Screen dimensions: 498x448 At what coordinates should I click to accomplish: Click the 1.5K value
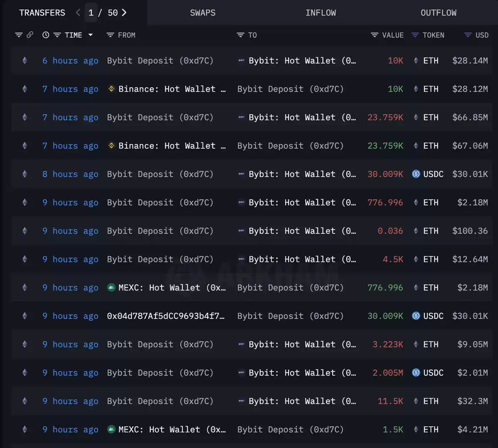393,430
